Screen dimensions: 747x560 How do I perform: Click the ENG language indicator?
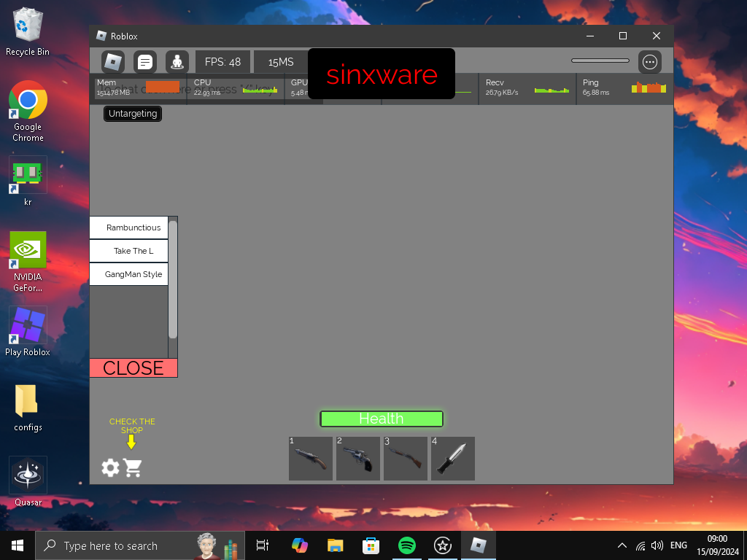click(x=679, y=545)
